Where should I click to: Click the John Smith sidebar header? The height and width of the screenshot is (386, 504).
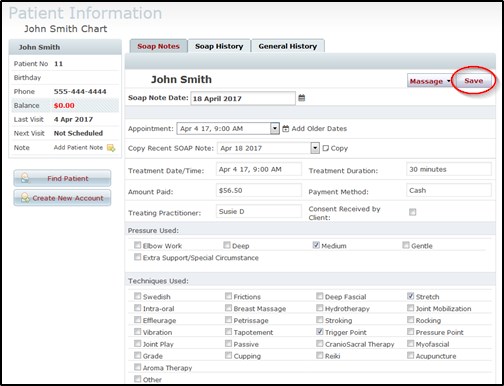tap(65, 47)
